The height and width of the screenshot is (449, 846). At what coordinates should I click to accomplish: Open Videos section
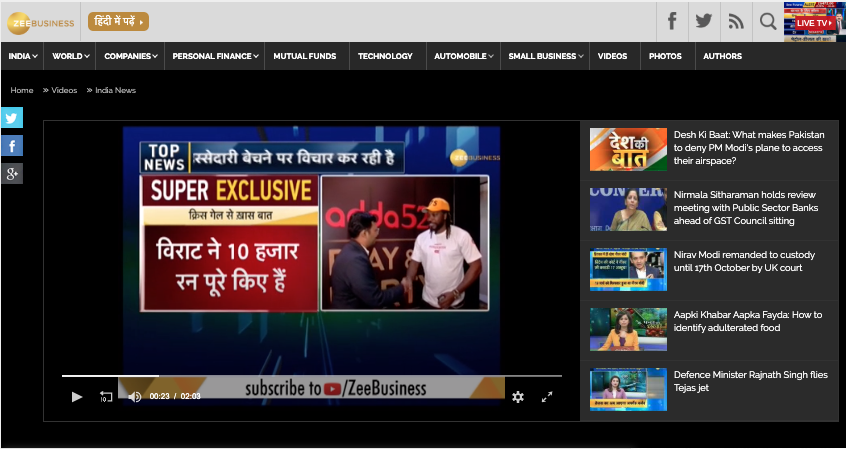pos(612,56)
